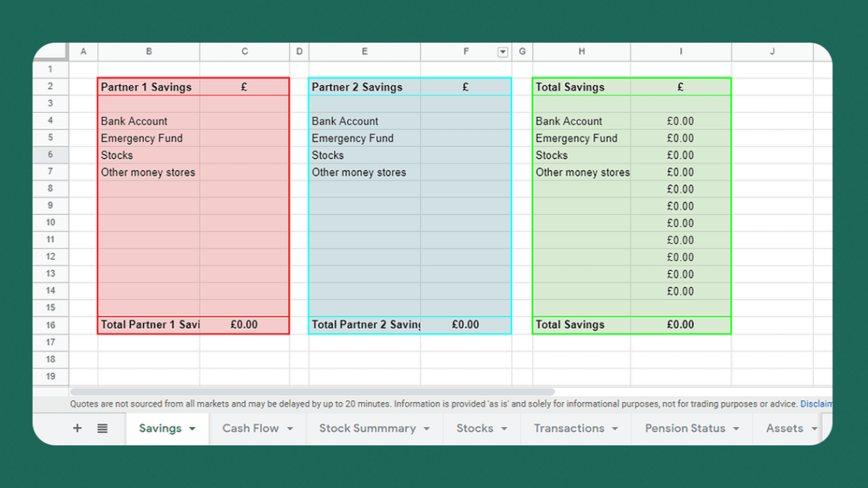Select row 2 header
Viewport: 868px width, 488px height.
click(50, 86)
